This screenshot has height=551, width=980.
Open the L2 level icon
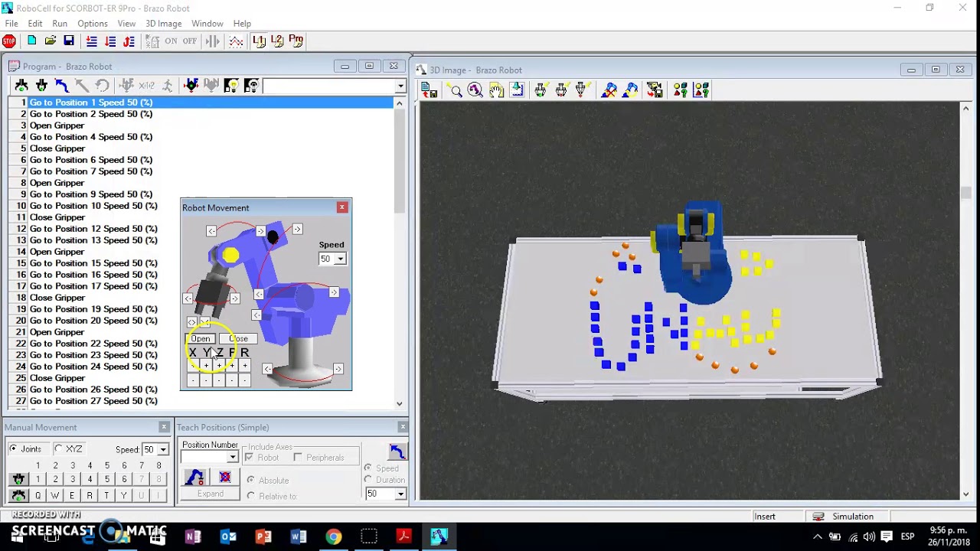click(277, 41)
